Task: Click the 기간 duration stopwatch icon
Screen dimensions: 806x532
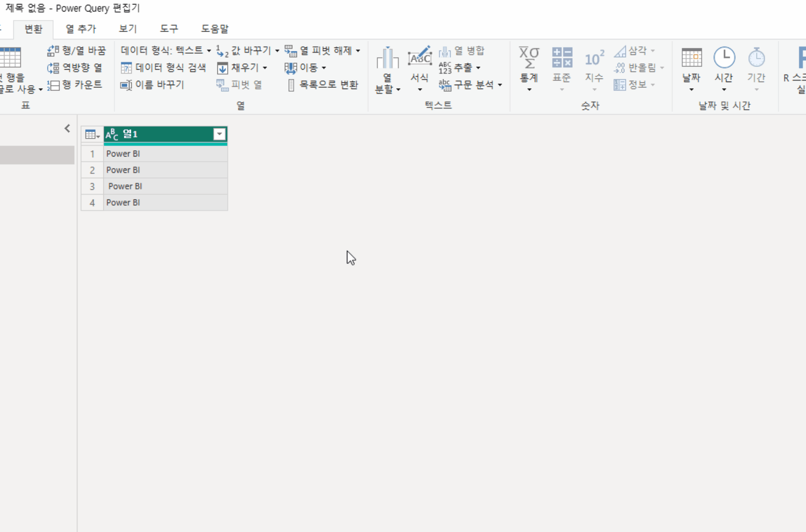Action: pos(756,58)
